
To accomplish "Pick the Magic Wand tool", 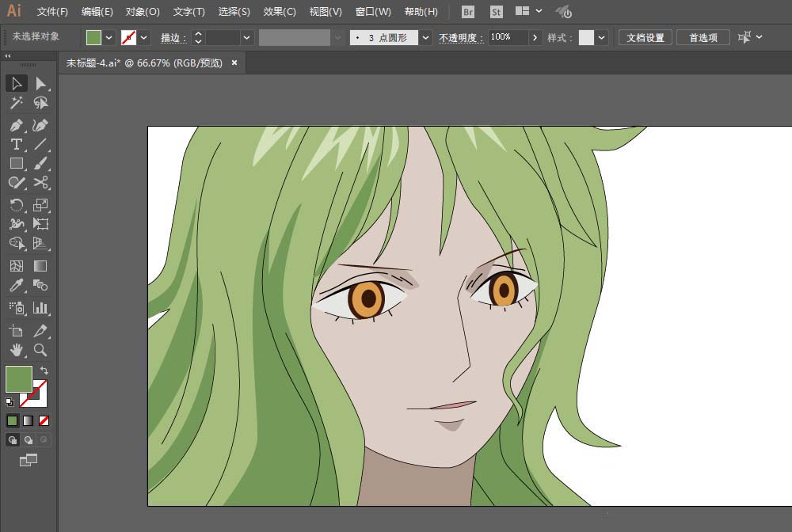I will pyautogui.click(x=16, y=103).
